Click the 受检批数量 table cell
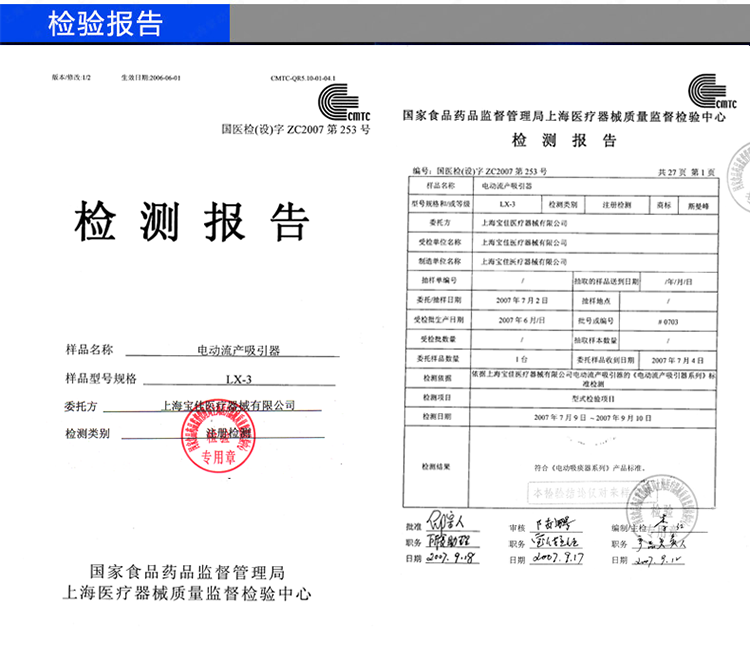750x661 pixels. click(x=438, y=339)
